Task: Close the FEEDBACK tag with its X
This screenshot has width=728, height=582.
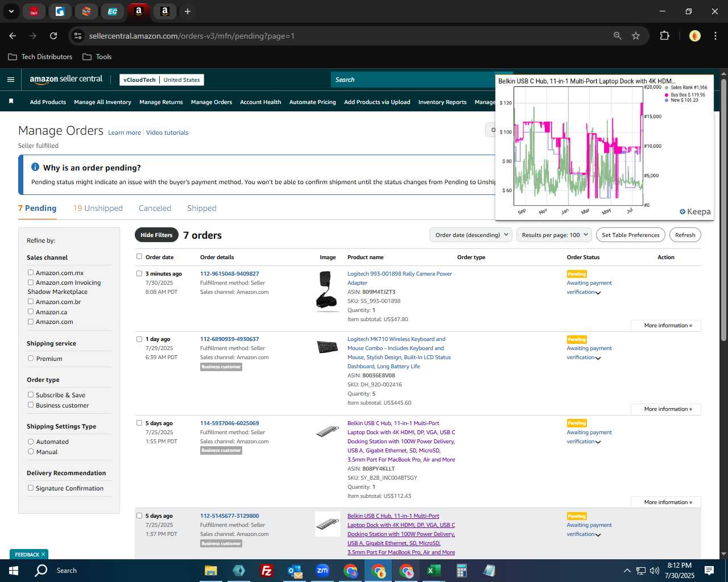Action: [43, 554]
